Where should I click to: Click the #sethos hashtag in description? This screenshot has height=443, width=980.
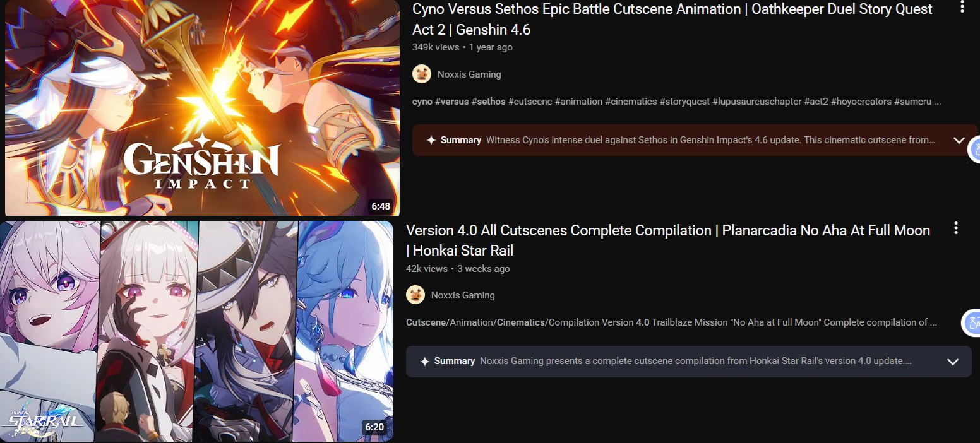tap(488, 102)
